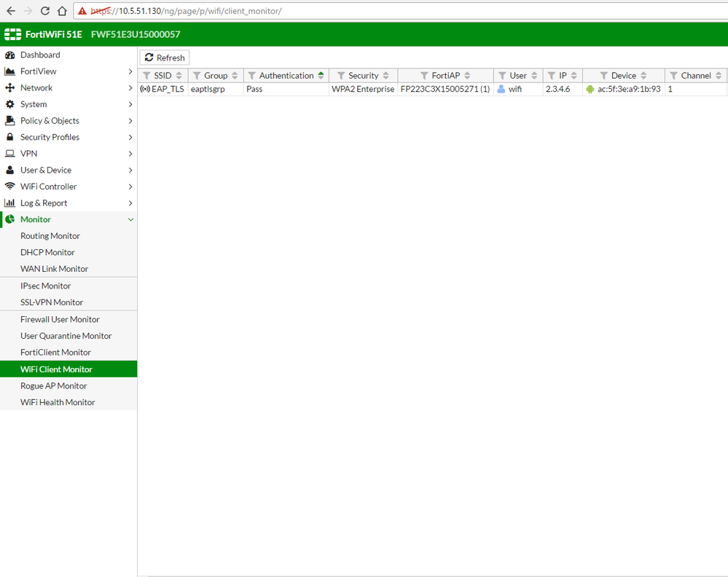
Task: Expand the Network menu chevron
Action: click(x=130, y=87)
